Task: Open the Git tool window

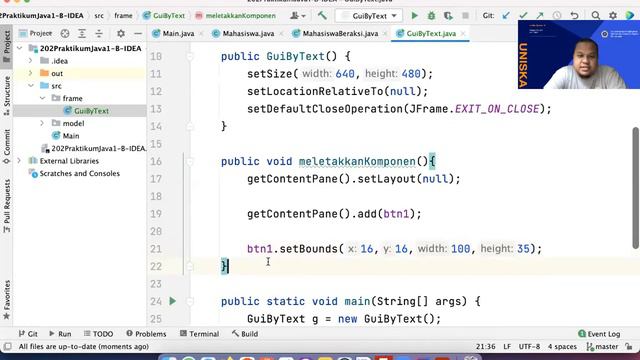Action: tap(28, 334)
